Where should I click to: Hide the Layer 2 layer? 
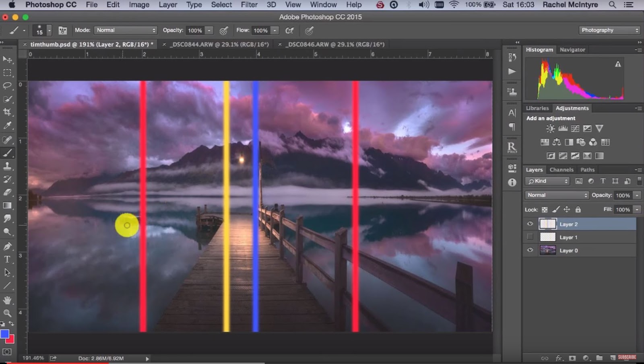(530, 224)
